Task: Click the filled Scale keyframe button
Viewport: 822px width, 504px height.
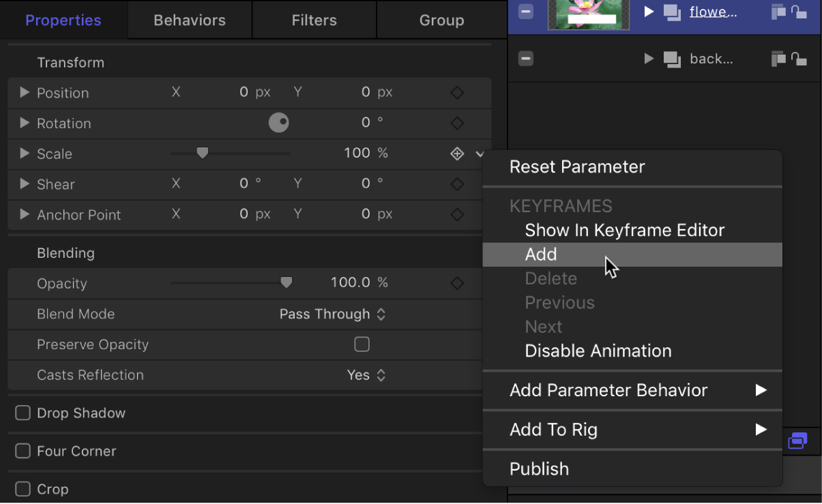Action: tap(456, 153)
